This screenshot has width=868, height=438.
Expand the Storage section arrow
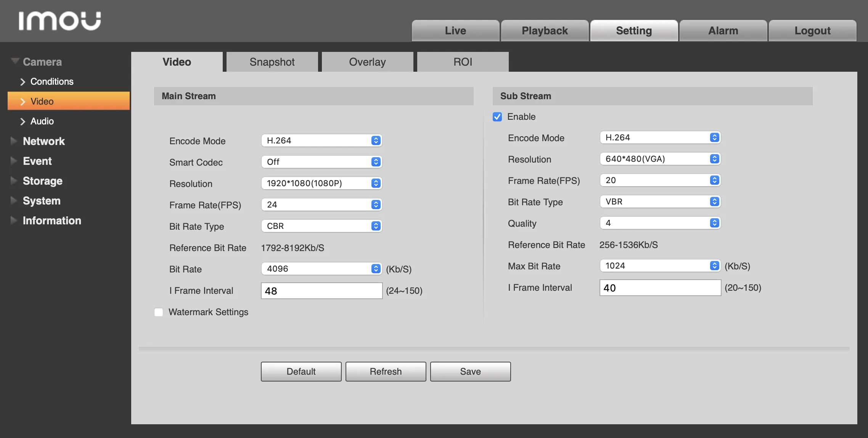coord(14,180)
